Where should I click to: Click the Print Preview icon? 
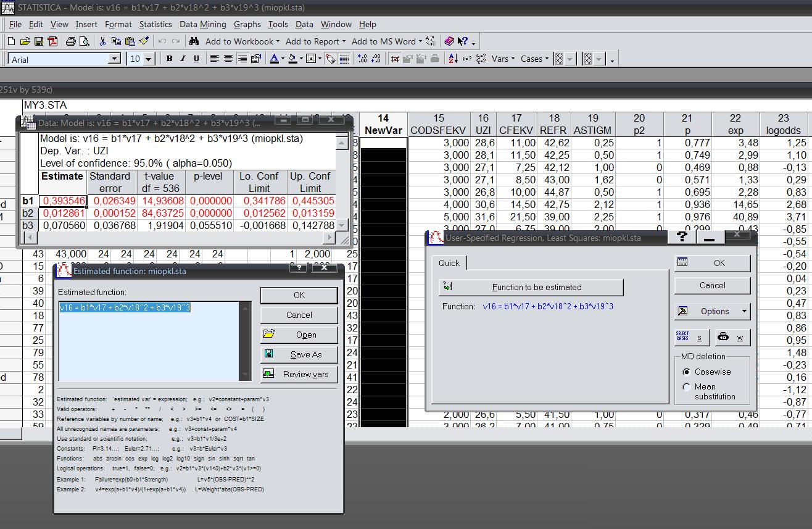85,41
